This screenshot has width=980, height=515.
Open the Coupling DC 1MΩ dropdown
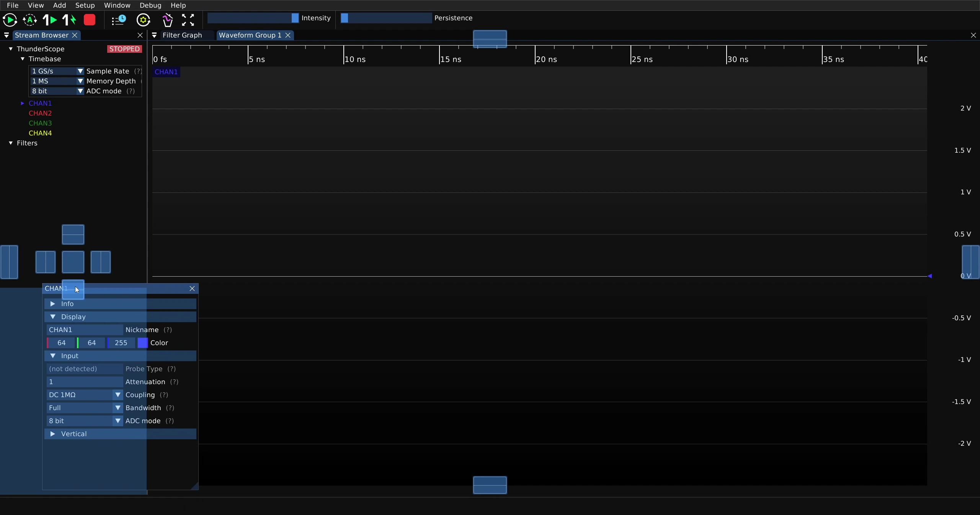[85, 395]
